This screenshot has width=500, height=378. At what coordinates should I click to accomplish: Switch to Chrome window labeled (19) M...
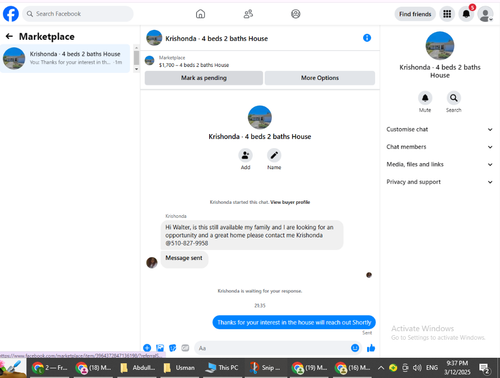click(x=310, y=368)
